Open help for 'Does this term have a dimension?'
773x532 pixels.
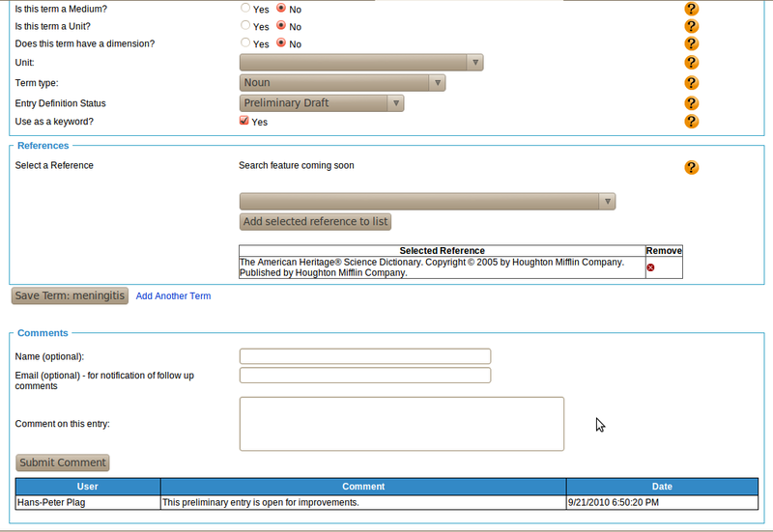(x=691, y=43)
